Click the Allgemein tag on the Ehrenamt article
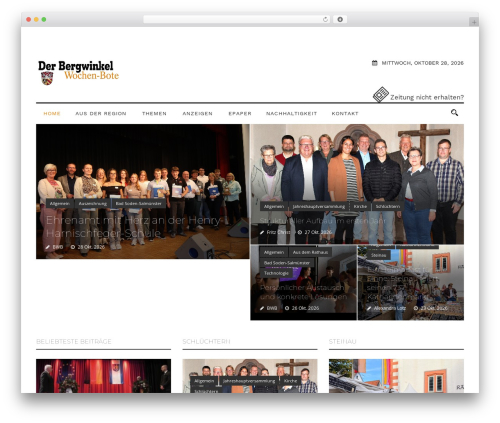The height and width of the screenshot is (423, 500). click(x=60, y=203)
